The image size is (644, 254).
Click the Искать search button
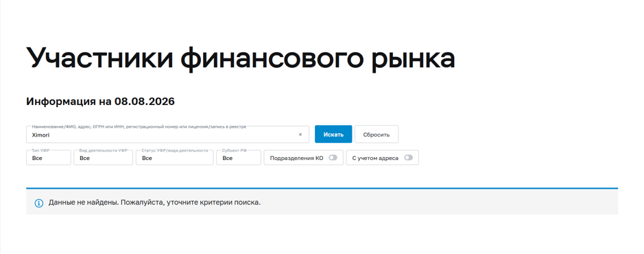coord(333,135)
